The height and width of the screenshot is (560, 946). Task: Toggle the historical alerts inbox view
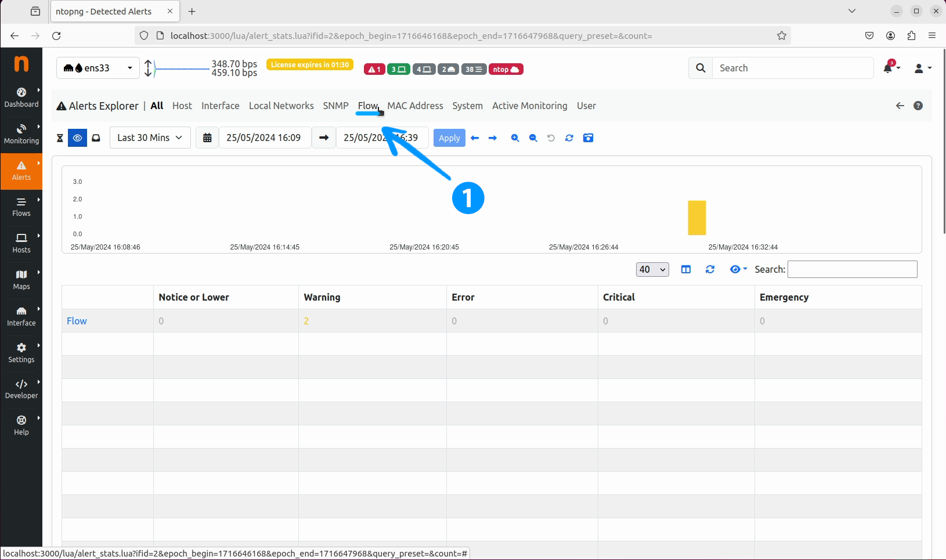coord(96,138)
